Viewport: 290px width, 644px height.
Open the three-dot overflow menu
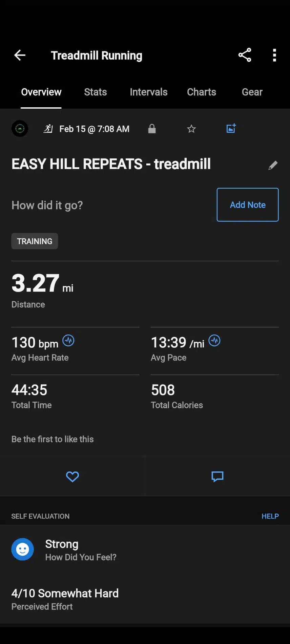274,55
